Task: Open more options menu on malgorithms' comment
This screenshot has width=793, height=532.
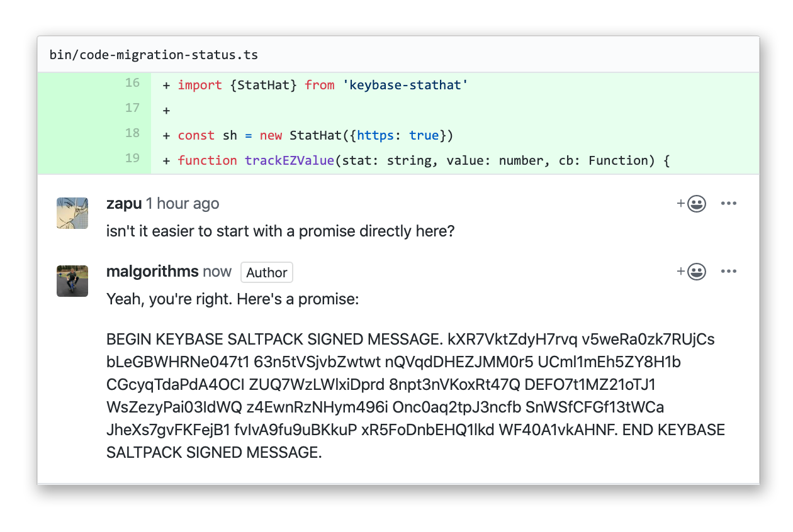Action: (729, 272)
